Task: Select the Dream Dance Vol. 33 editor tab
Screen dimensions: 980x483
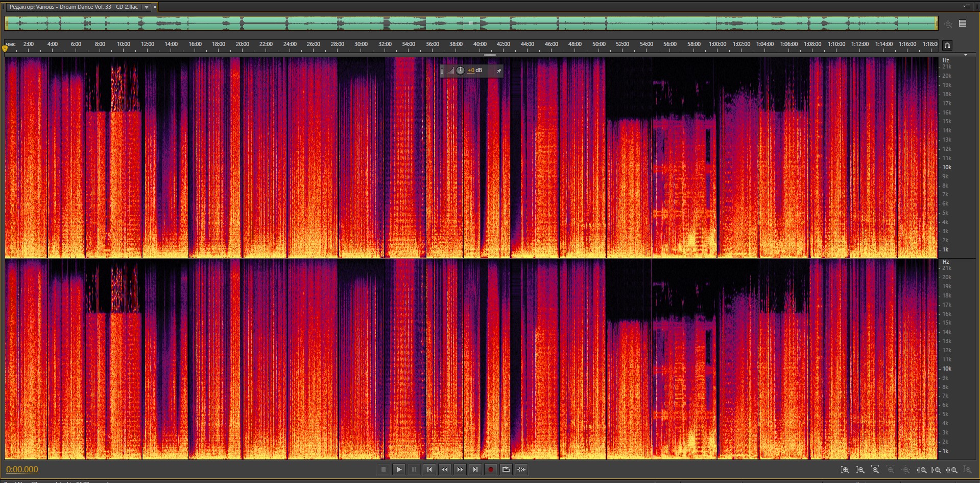Action: (x=74, y=7)
